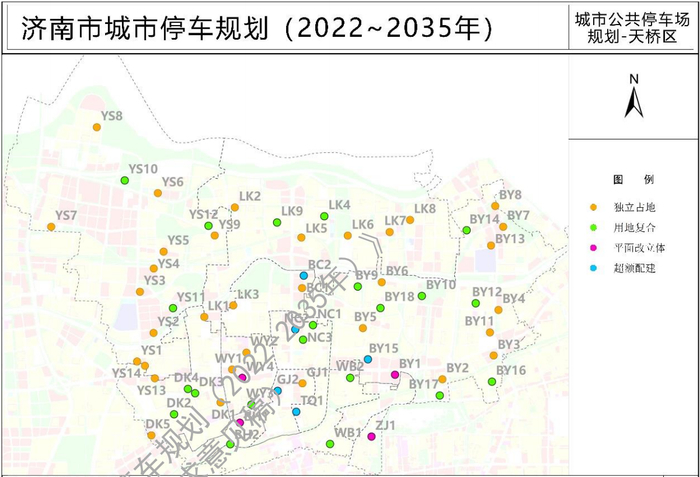Image resolution: width=700 pixels, height=477 pixels.
Task: Click the green BY14 marker dot
Action: coord(467,230)
